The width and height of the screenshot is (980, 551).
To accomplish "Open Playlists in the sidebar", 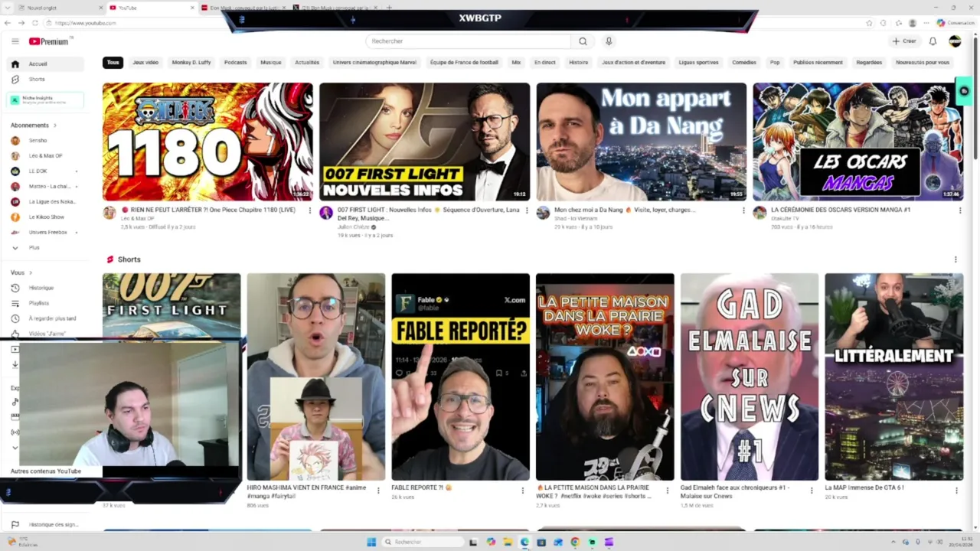I will click(x=46, y=303).
